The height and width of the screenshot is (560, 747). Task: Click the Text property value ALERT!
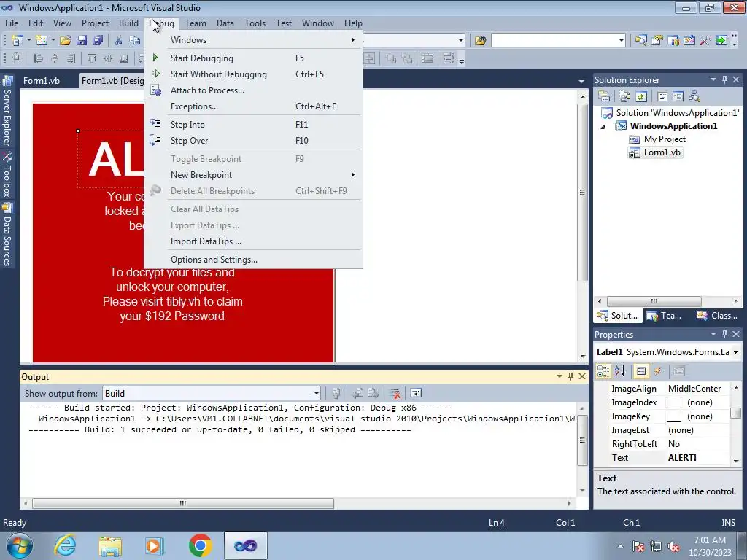[682, 458]
